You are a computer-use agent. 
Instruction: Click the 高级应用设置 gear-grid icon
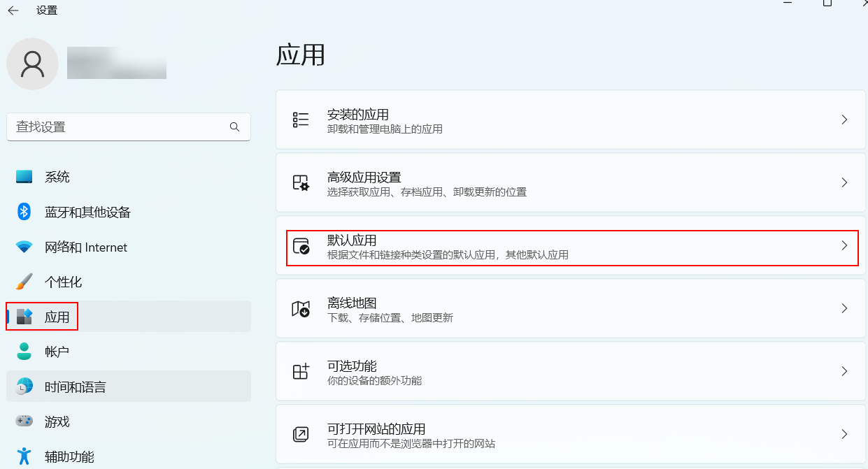301,182
